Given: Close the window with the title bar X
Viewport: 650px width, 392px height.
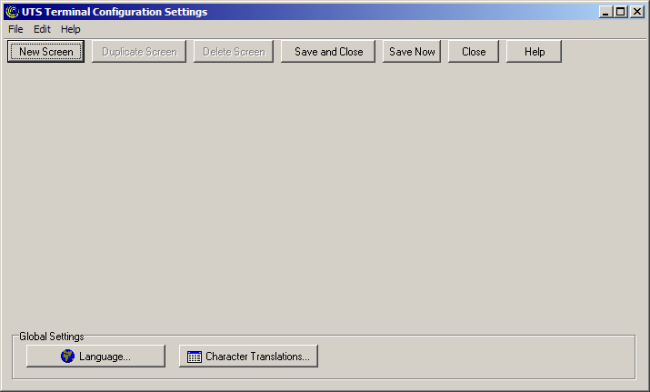Looking at the screenshot, I should tap(637, 12).
